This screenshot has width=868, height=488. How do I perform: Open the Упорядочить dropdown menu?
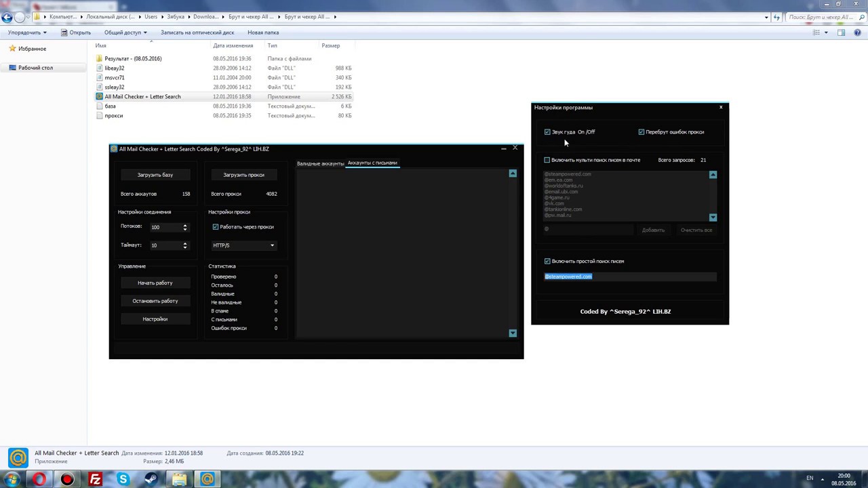[27, 33]
